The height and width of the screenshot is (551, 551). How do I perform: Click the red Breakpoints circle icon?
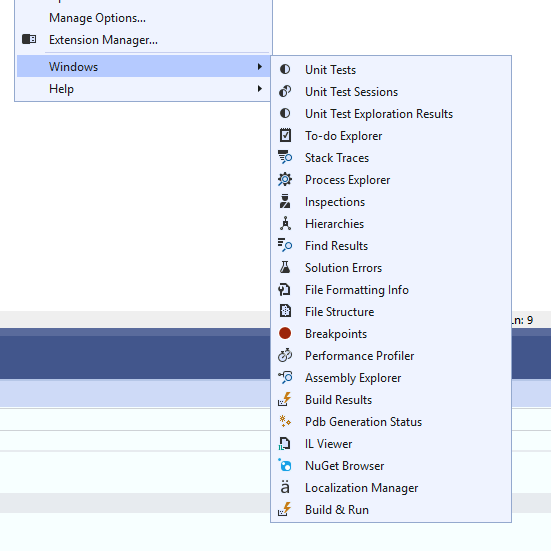pyautogui.click(x=285, y=333)
